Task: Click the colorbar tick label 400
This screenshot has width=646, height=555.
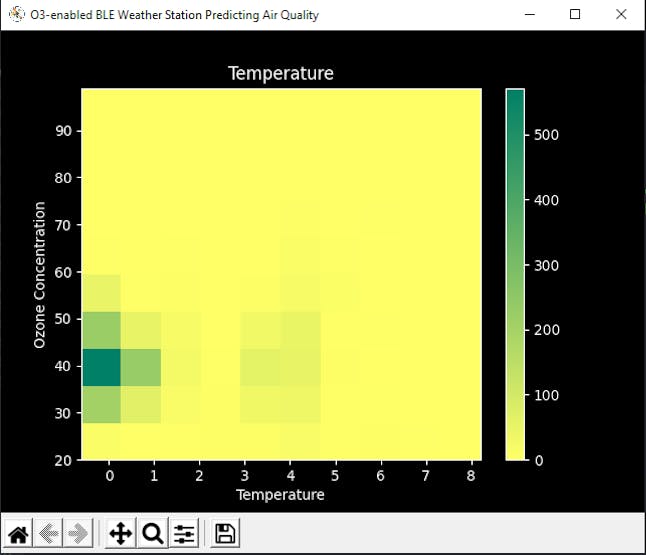Action: [x=546, y=200]
